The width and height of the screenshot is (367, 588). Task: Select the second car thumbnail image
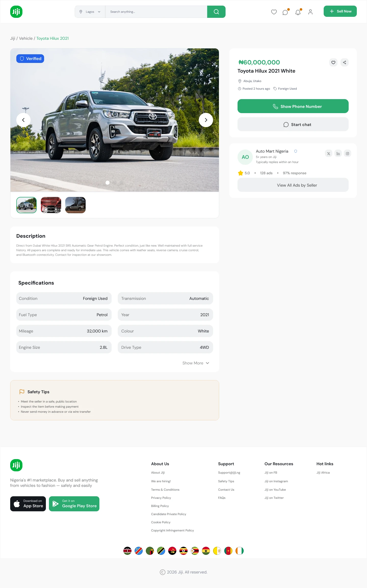(51, 205)
